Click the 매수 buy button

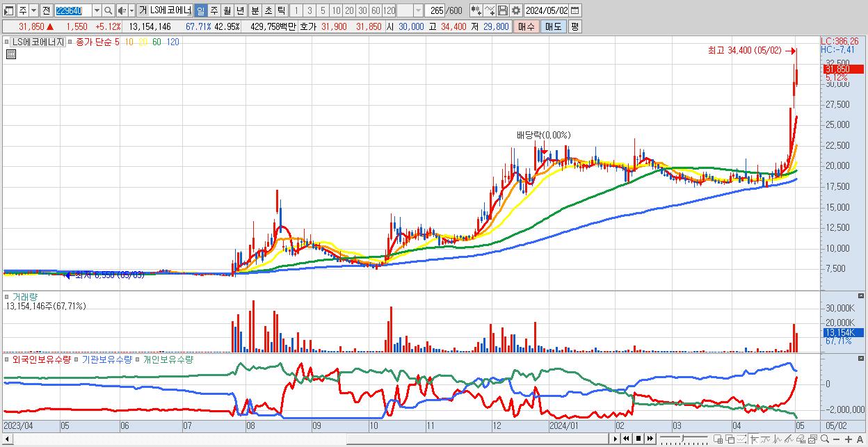(x=526, y=26)
